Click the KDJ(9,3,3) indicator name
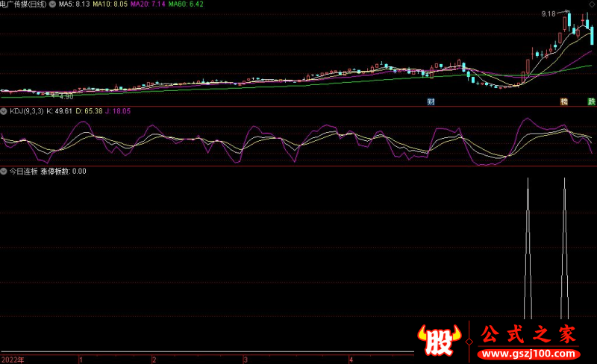Viewport: 597px width, 364px height. (25, 111)
